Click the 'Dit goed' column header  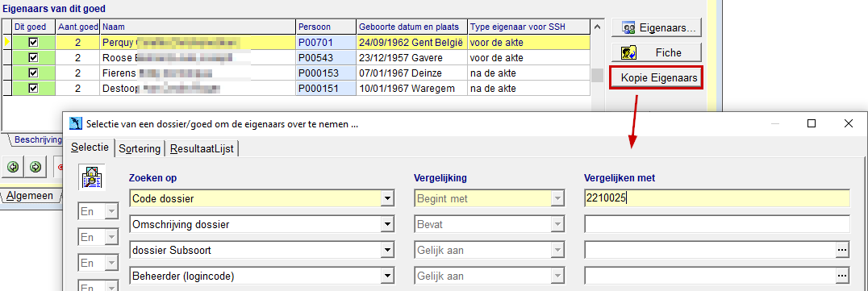34,27
